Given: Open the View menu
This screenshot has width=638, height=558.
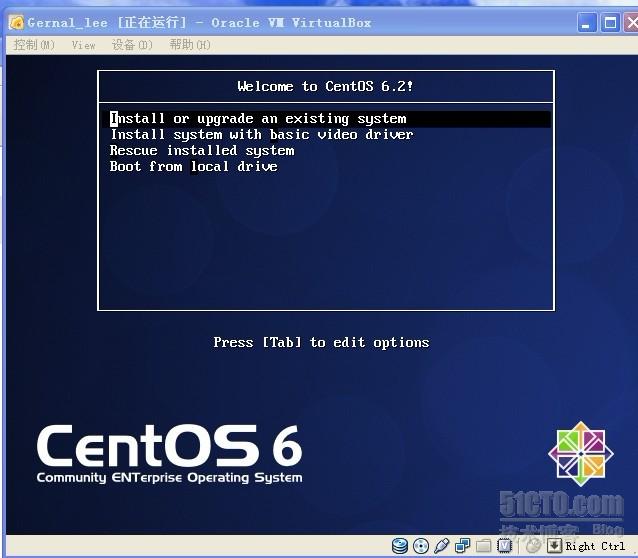Looking at the screenshot, I should [83, 45].
